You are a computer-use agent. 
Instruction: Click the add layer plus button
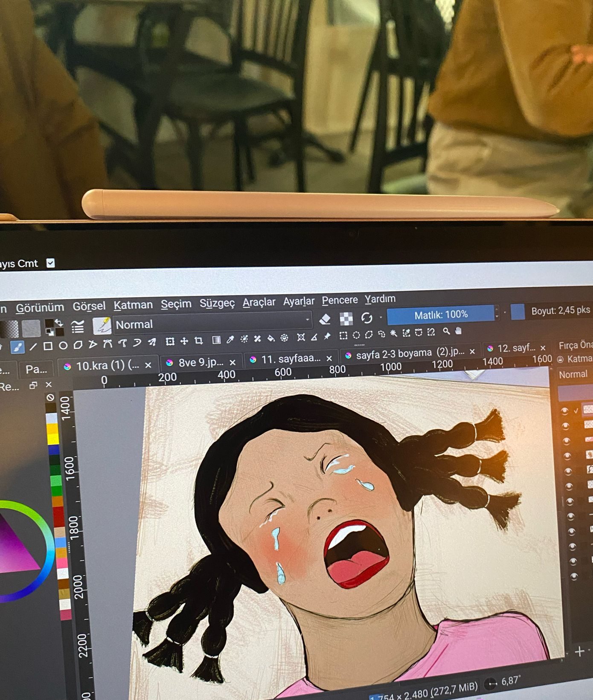click(x=579, y=651)
